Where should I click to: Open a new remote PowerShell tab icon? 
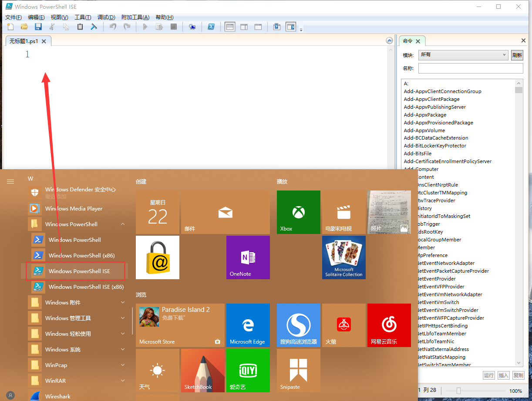point(192,27)
